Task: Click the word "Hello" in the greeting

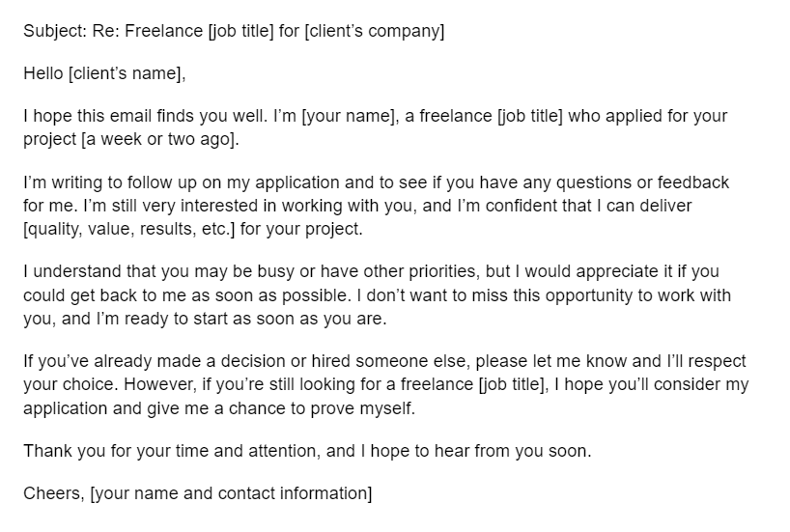Action: [43, 73]
